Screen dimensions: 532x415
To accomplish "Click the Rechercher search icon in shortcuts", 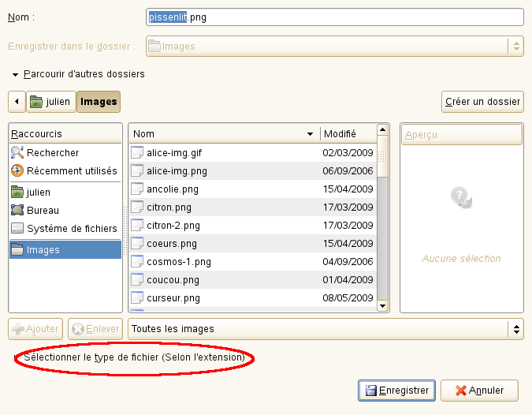I will (17, 152).
